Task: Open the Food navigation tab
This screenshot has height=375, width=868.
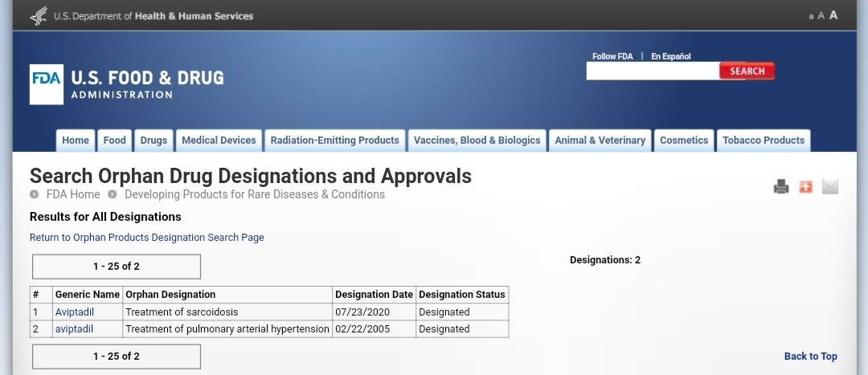Action: click(x=115, y=141)
